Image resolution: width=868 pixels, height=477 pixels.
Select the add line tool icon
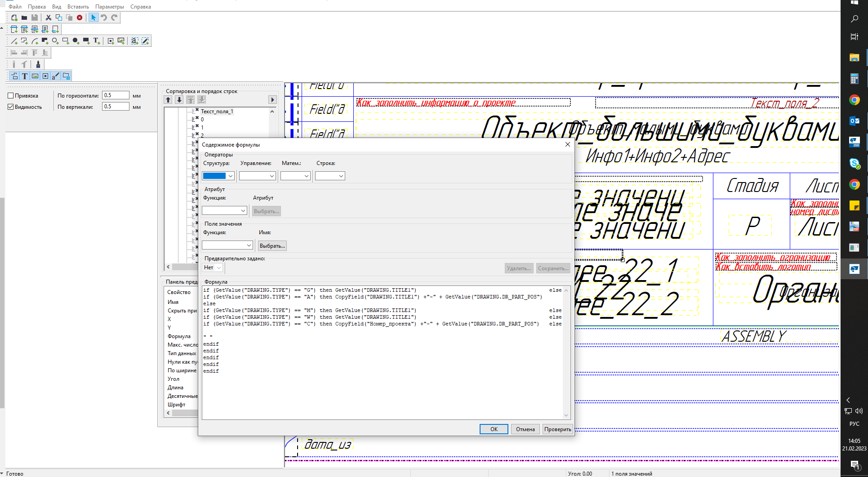14,41
